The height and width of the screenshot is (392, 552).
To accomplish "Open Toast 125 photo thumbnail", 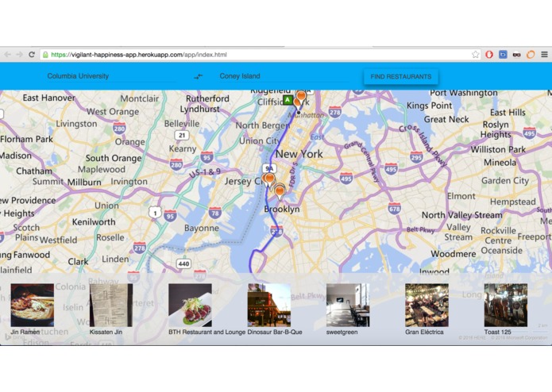I will coord(505,306).
